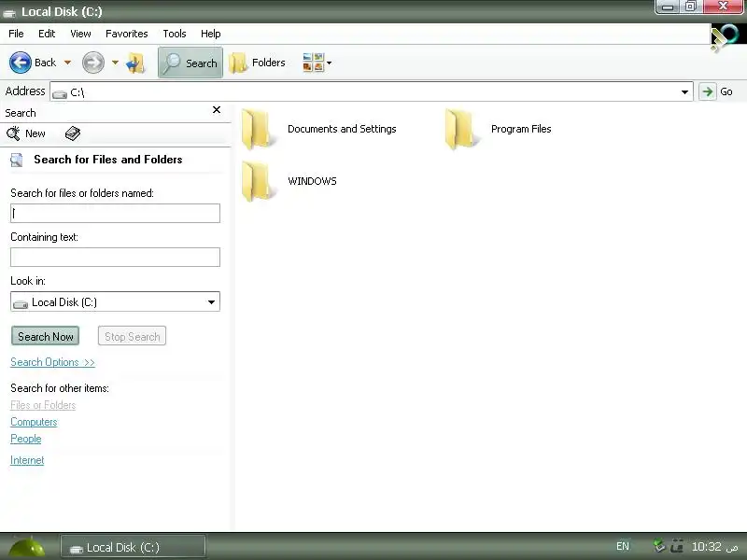Image resolution: width=747 pixels, height=560 pixels.
Task: Open the Views icon dropdown
Action: 317,63
